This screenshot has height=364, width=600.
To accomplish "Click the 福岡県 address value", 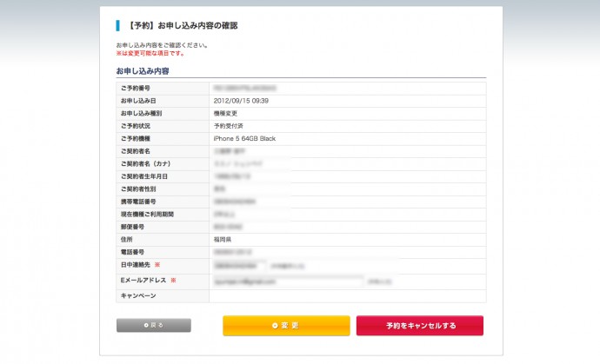I will [222, 239].
